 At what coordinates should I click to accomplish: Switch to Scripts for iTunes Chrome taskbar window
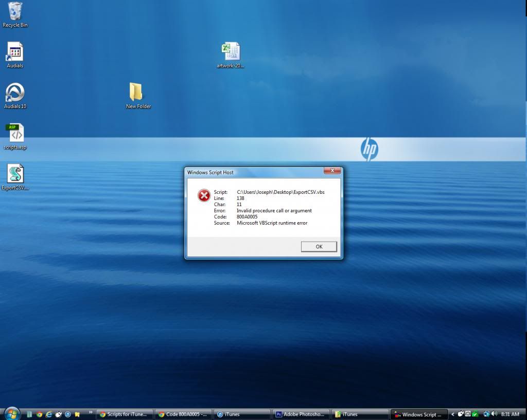click(125, 414)
